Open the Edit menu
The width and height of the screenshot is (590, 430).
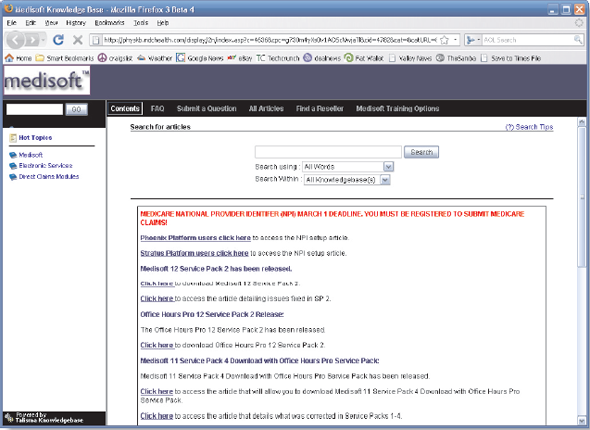(30, 23)
